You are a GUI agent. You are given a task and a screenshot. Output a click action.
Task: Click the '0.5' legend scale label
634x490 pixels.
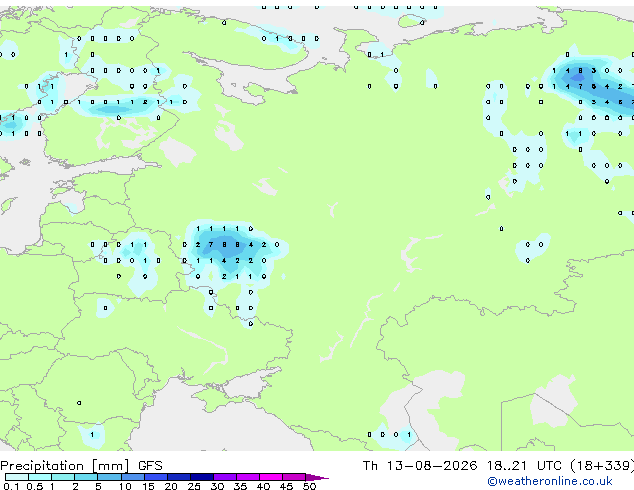(34, 486)
